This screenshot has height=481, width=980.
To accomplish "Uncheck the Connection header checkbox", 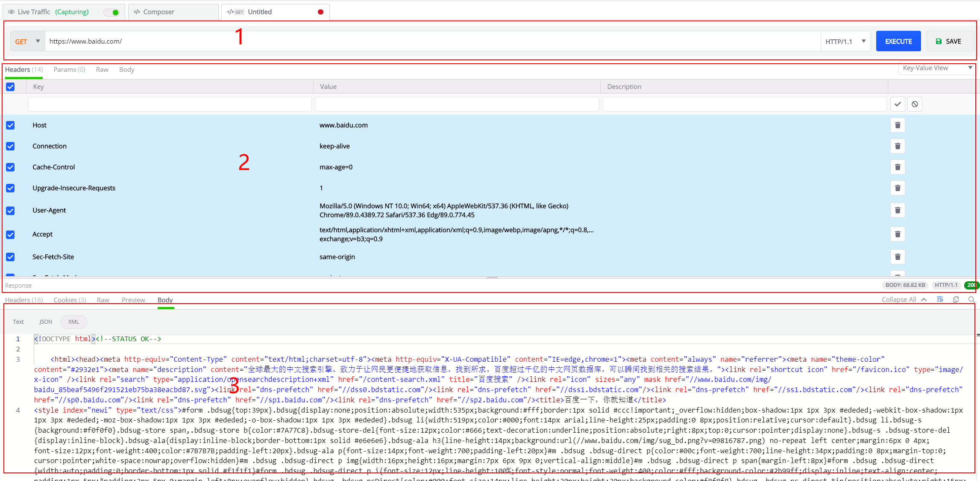I will coord(10,146).
